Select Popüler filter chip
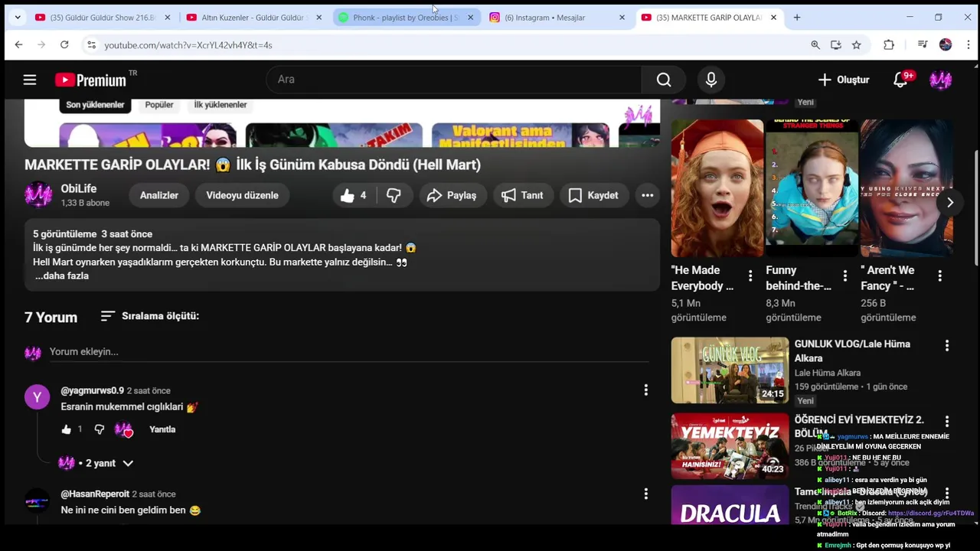 [x=159, y=105]
